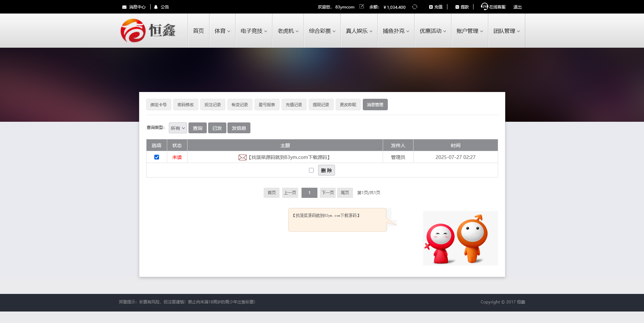Click the 时间 column header
Screen dimensions: 644x323
pos(456,145)
